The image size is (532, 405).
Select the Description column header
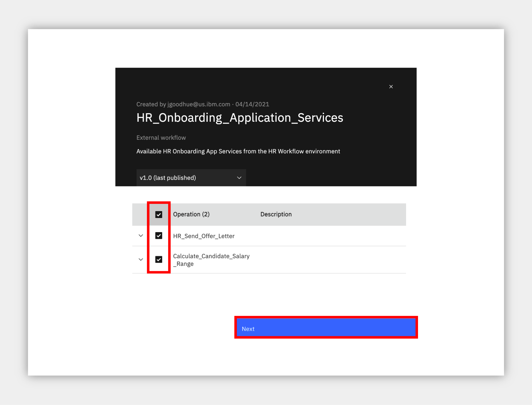pyautogui.click(x=276, y=214)
